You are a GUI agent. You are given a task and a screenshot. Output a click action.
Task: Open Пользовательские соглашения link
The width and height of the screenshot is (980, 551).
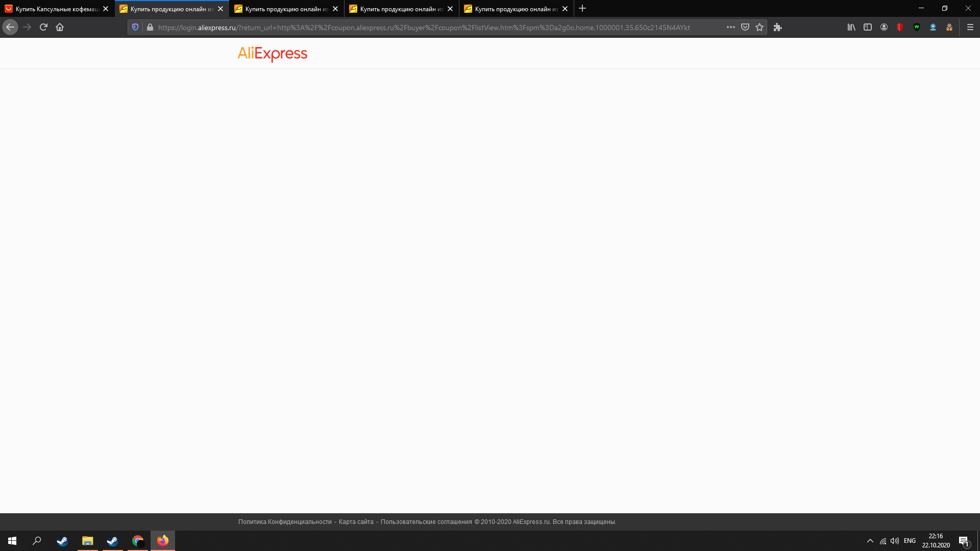pos(426,522)
